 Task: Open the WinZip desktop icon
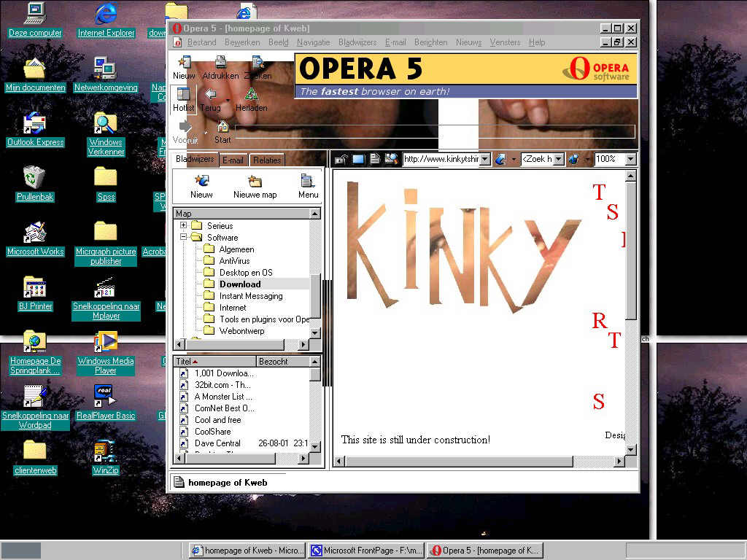(x=105, y=458)
